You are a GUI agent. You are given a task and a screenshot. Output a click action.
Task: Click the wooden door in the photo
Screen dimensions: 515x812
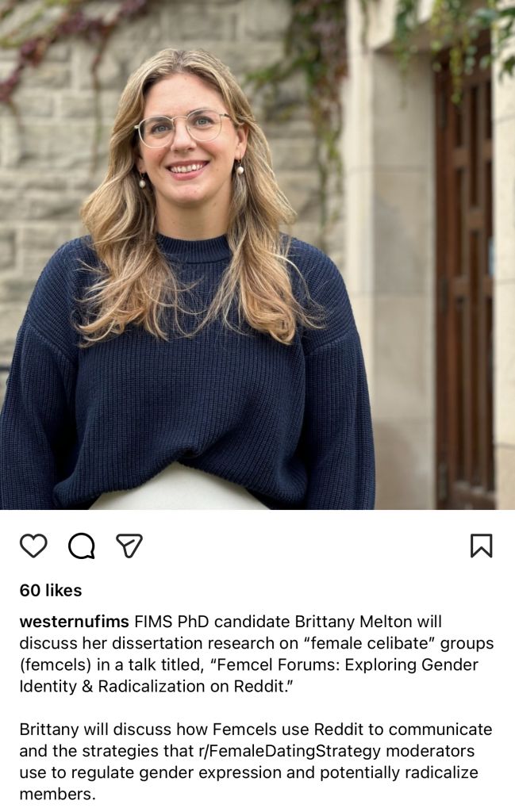click(x=463, y=290)
